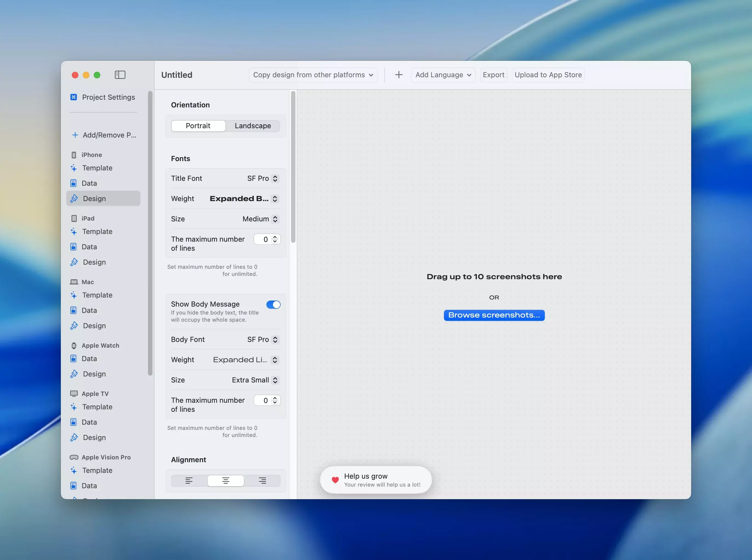Image resolution: width=752 pixels, height=560 pixels.
Task: Open iPad Design brush item
Action: click(94, 262)
